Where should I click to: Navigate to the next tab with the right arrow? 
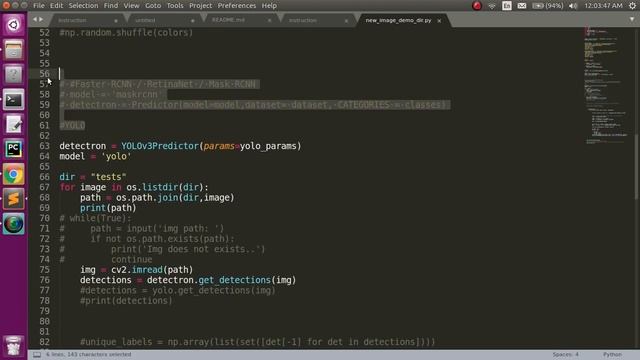41,19
